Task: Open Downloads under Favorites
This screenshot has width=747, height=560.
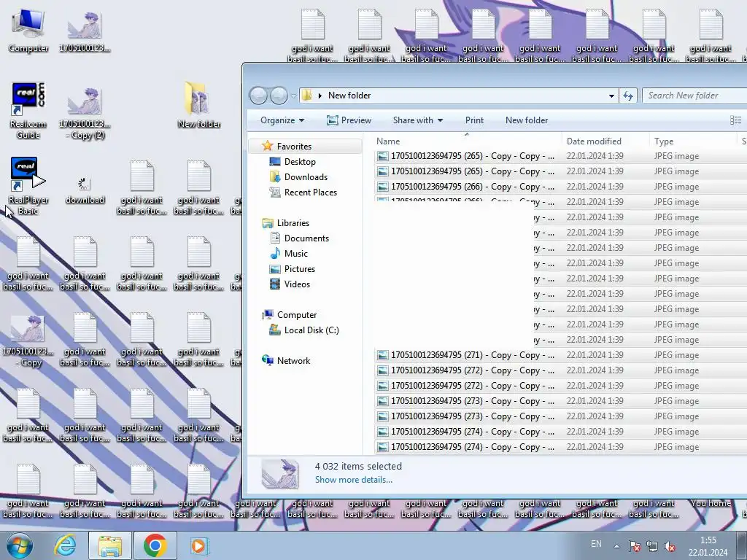Action: point(306,176)
